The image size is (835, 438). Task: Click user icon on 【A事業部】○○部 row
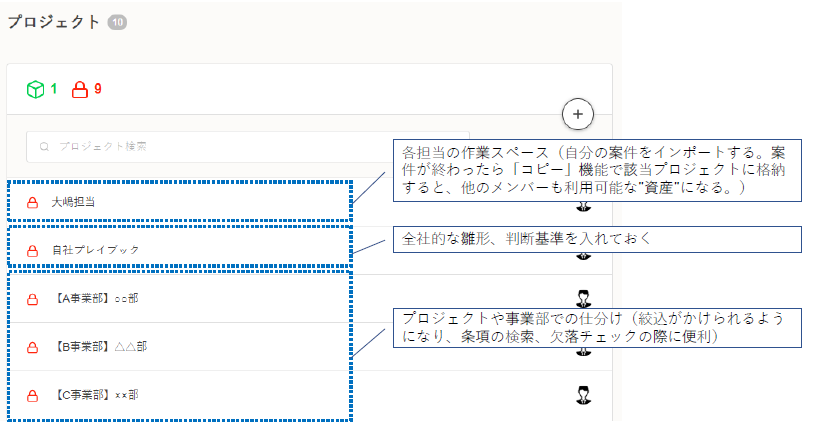click(586, 297)
